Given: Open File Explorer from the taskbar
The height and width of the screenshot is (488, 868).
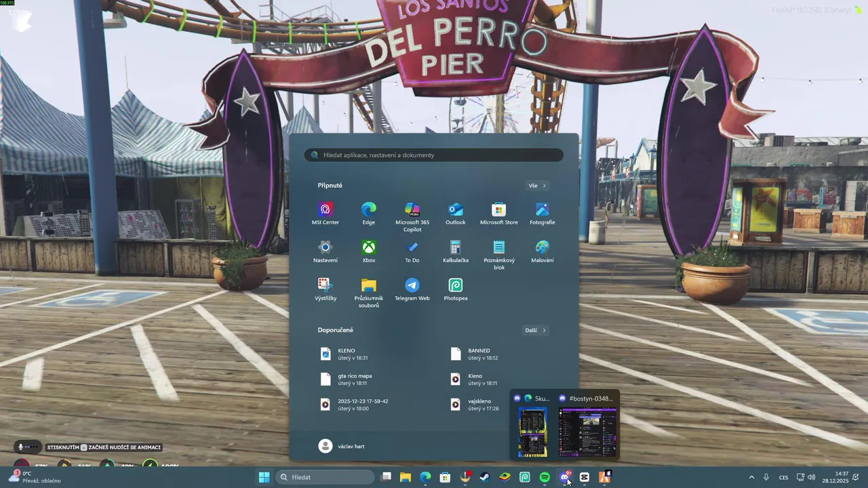Looking at the screenshot, I should pyautogui.click(x=406, y=477).
